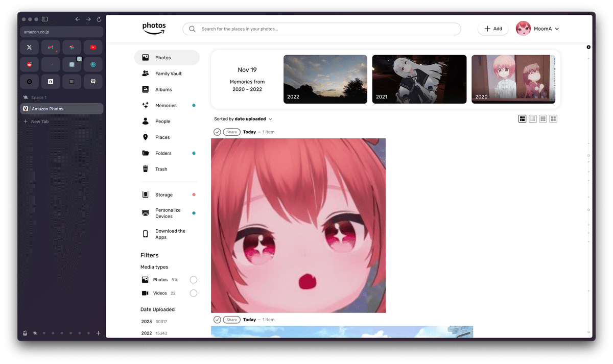Click the Add button
This screenshot has width=613, height=364.
[493, 29]
